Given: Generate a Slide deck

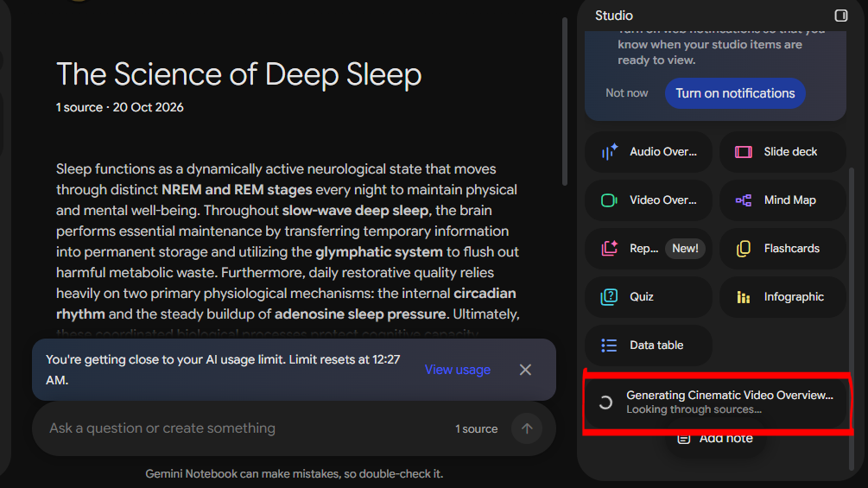Looking at the screenshot, I should (782, 152).
